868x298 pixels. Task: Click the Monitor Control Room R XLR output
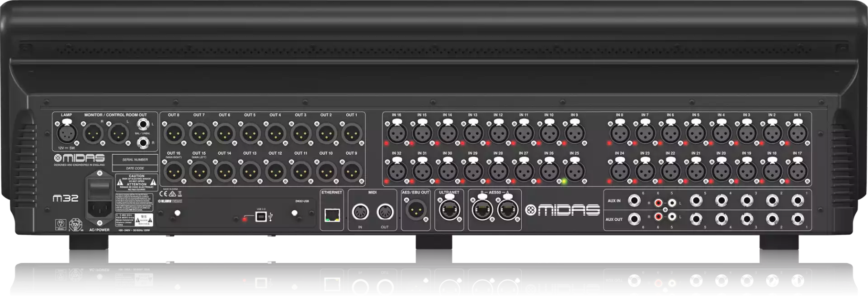93,134
